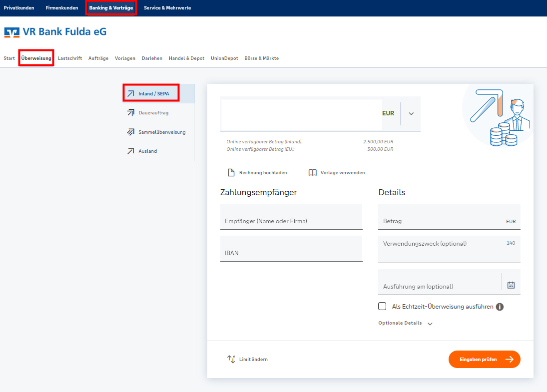Focus the Verwendungszweck field
Image resolution: width=547 pixels, height=392 pixels.
[x=449, y=249]
